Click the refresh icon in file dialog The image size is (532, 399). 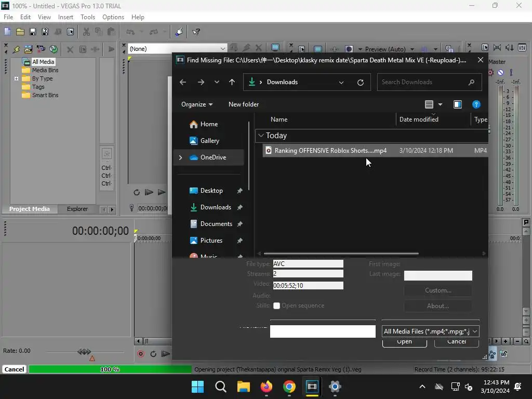point(361,82)
